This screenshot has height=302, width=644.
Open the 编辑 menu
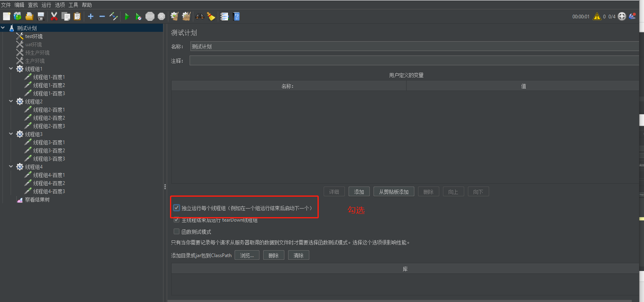[19, 5]
